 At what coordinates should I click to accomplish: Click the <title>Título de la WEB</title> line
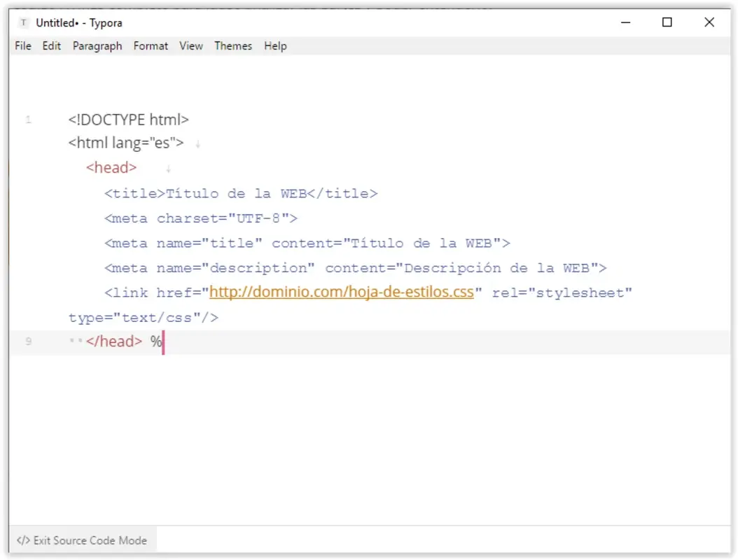[x=240, y=193]
